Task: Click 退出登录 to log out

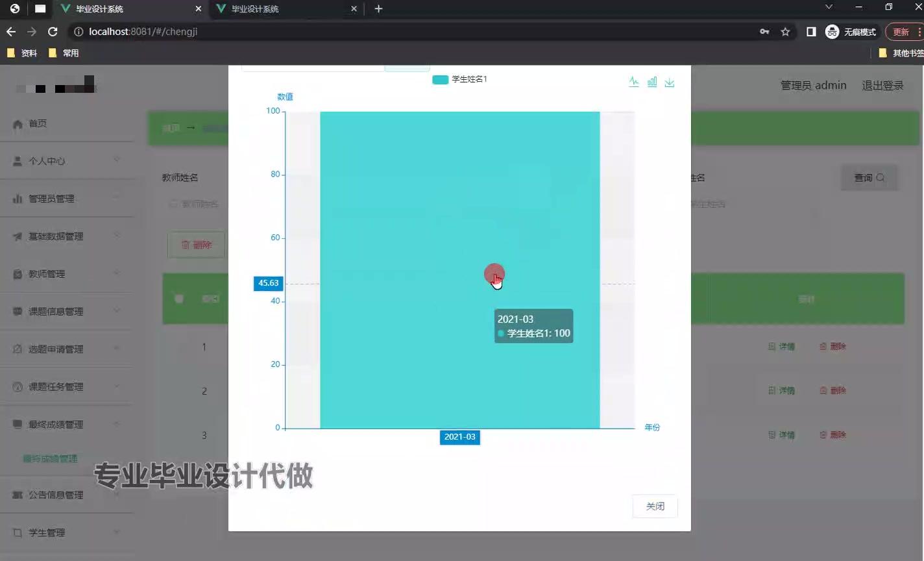Action: pyautogui.click(x=882, y=85)
